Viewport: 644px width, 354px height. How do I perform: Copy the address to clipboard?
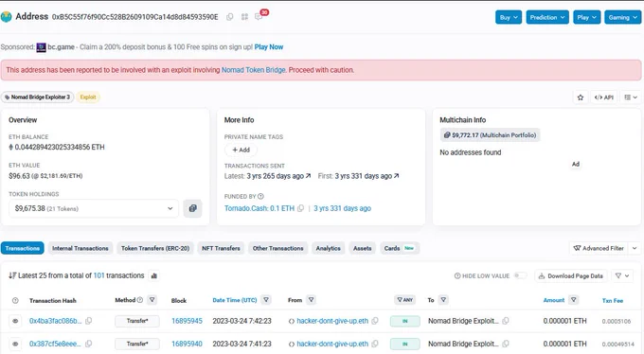pyautogui.click(x=230, y=17)
